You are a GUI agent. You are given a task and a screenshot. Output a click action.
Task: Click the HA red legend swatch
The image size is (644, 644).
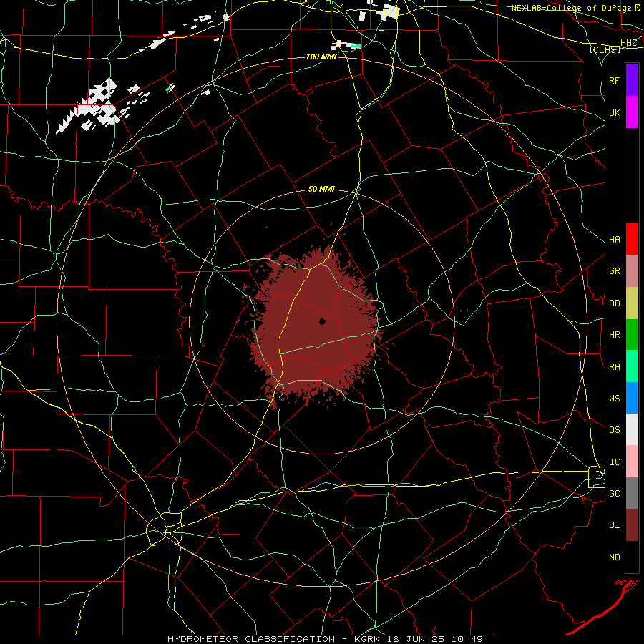[632, 239]
